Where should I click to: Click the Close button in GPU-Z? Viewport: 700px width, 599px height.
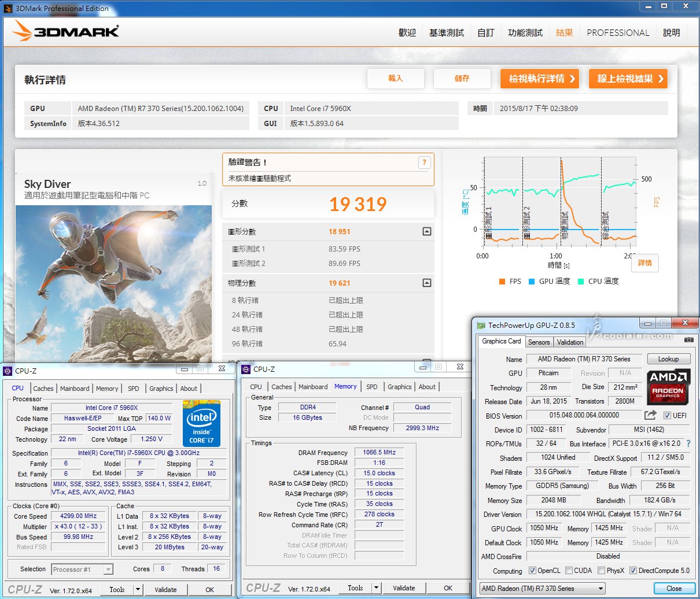[674, 589]
